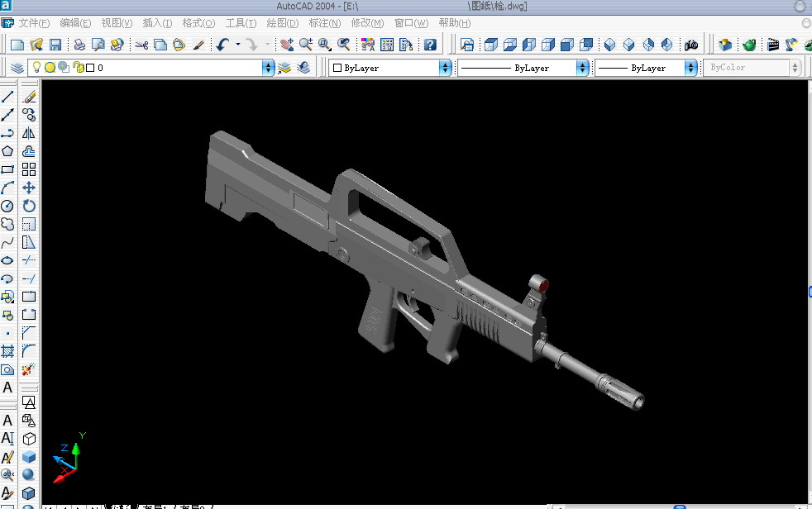Select the Polygon draw tool
The width and height of the screenshot is (812, 509).
[7, 151]
